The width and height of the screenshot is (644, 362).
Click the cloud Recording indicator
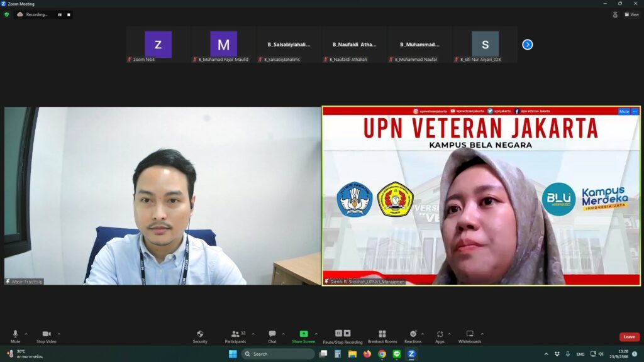[x=32, y=14]
